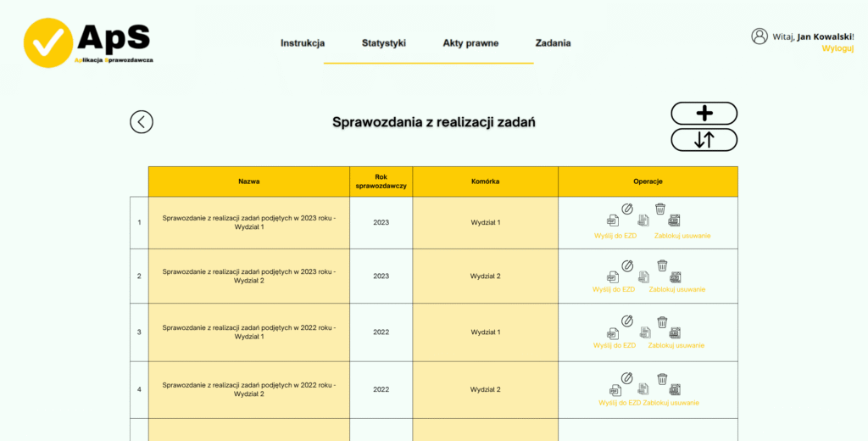Export row 1 report as PDF

pos(612,220)
